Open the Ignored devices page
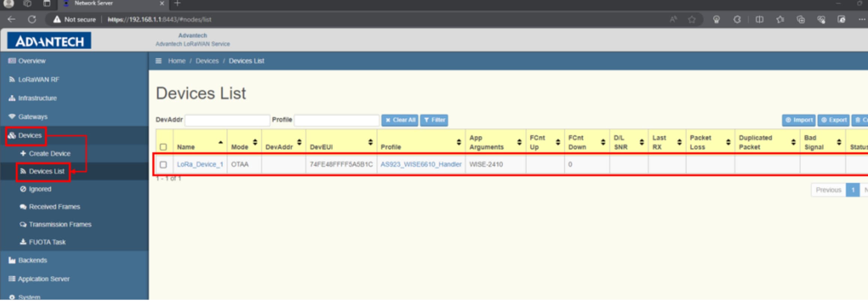The height and width of the screenshot is (302, 868). tap(36, 189)
